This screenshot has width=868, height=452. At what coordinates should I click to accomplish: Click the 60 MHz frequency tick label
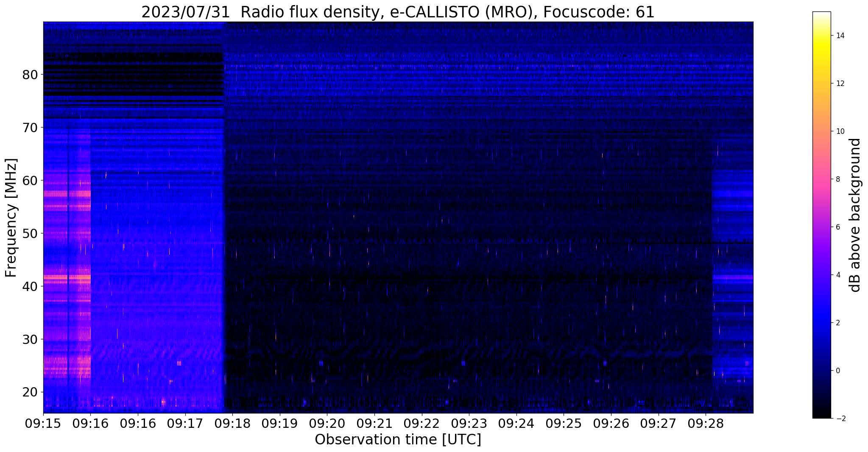point(30,181)
